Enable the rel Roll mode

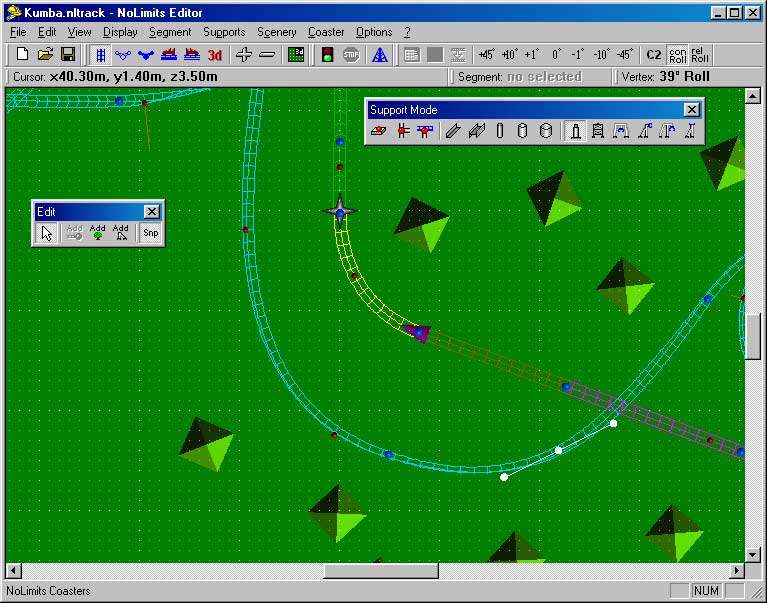tap(700, 55)
